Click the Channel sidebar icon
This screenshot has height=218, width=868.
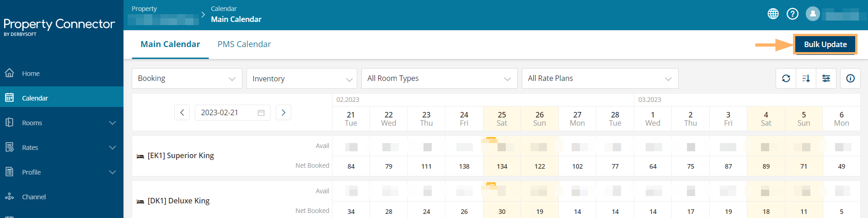pos(9,197)
